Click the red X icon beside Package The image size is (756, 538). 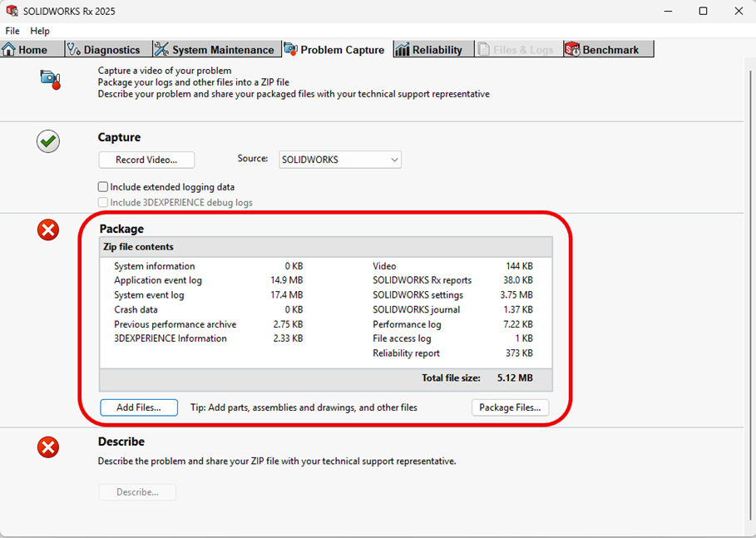pyautogui.click(x=48, y=230)
